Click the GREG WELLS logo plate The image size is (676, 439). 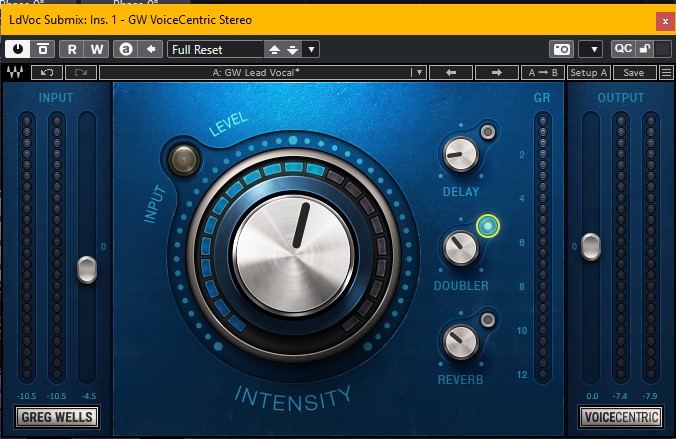tap(57, 417)
